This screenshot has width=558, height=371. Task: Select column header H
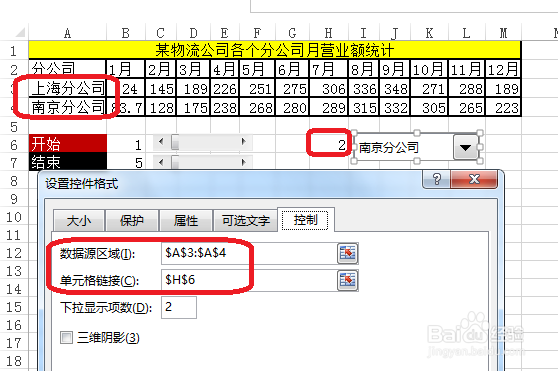point(328,33)
